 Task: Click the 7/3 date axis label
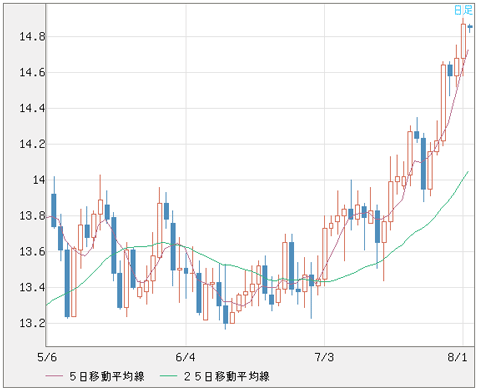click(x=324, y=357)
